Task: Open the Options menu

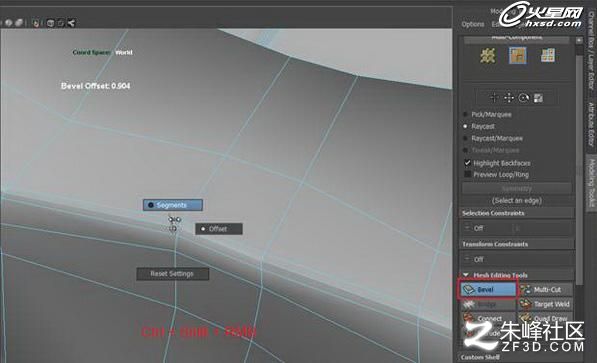Action: pos(473,24)
